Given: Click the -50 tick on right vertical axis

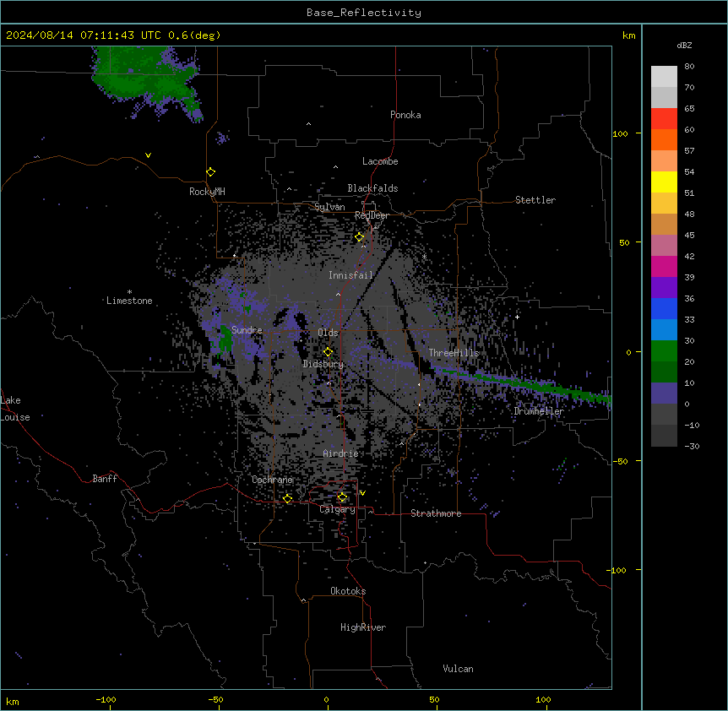Looking at the screenshot, I should (620, 461).
